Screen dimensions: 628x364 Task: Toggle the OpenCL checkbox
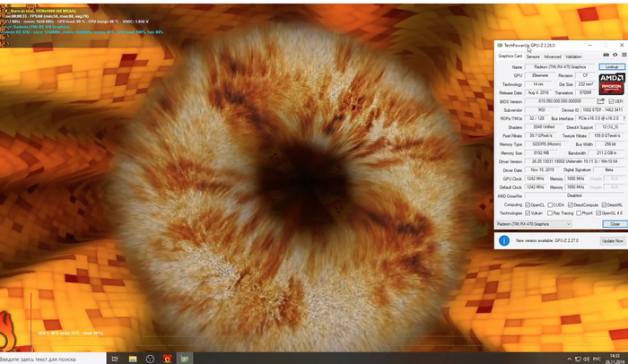(x=528, y=204)
